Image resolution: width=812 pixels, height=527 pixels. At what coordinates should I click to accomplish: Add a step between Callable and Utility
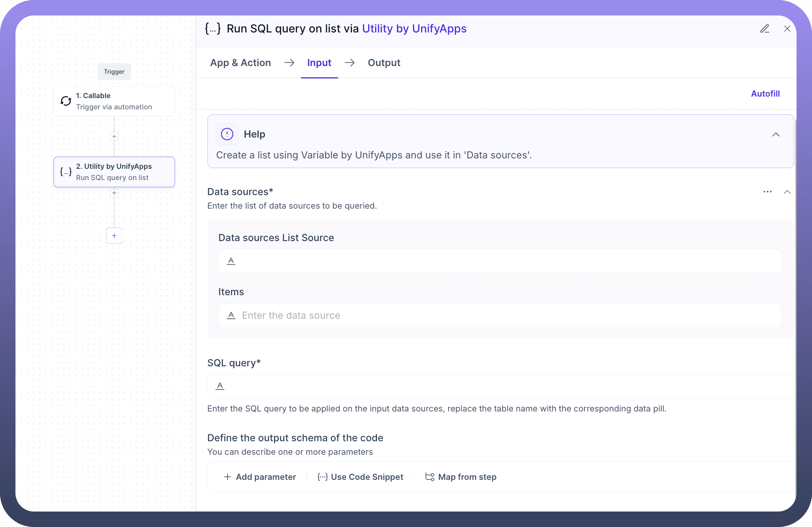114,136
